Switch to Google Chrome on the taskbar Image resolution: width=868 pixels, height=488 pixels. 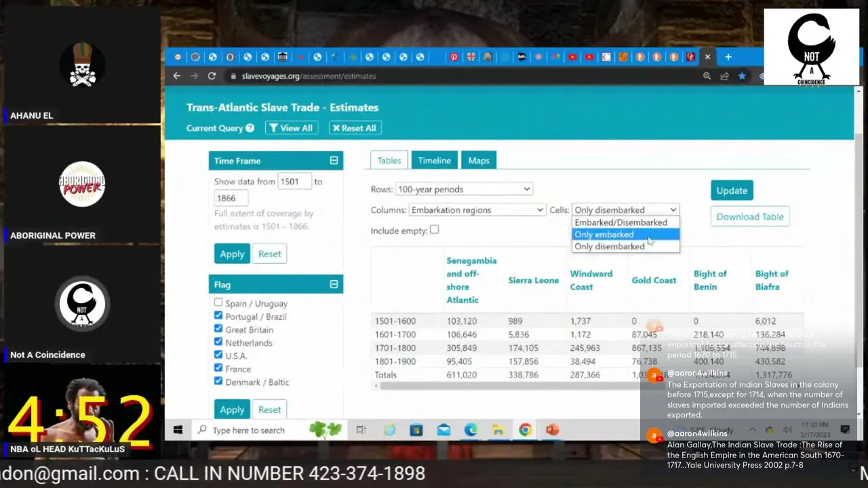pos(525,430)
